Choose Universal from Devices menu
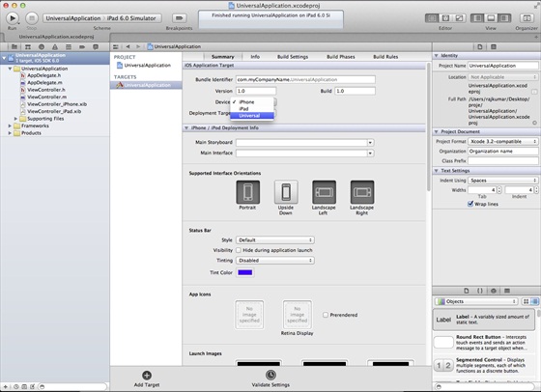 coord(252,116)
